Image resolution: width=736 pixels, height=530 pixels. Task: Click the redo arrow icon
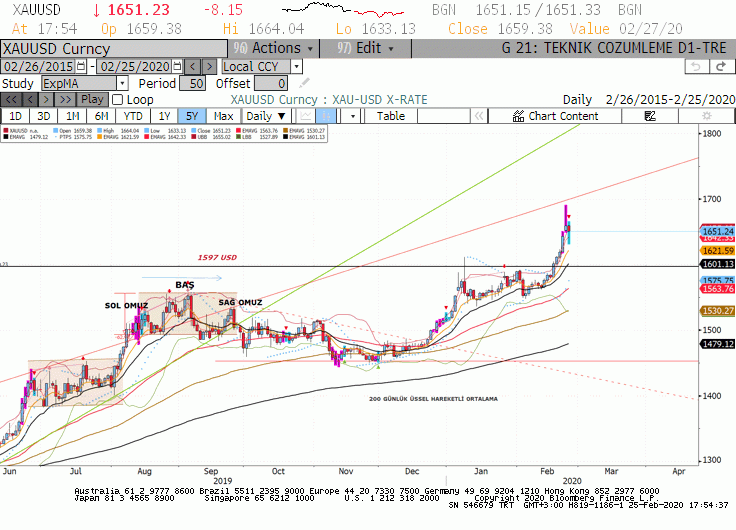[x=721, y=67]
